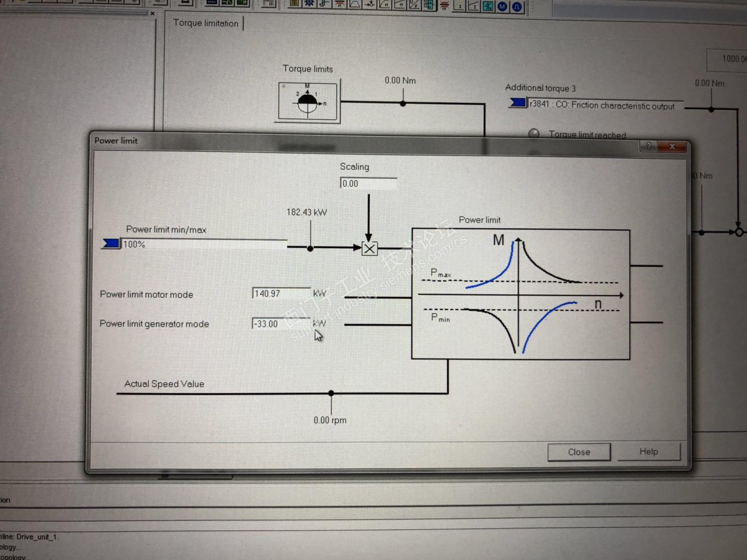The image size is (747, 560).
Task: Click the Power limit min/max 100% field
Action: [x=204, y=244]
